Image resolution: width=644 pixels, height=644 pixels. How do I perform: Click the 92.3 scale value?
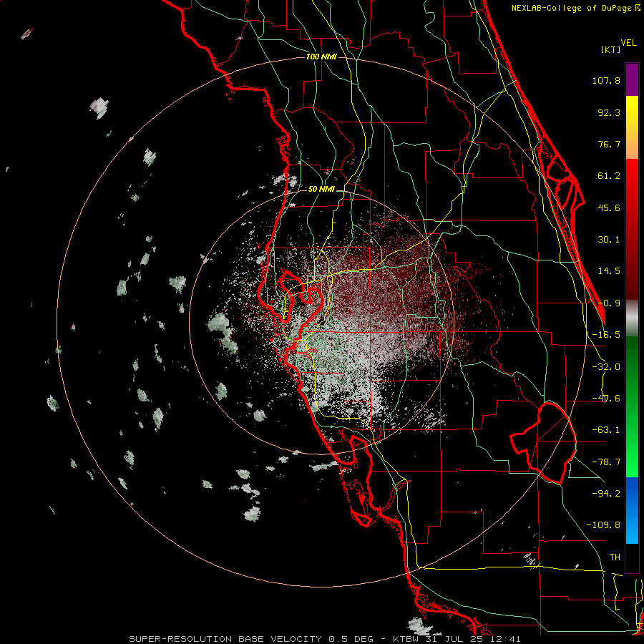tap(609, 112)
